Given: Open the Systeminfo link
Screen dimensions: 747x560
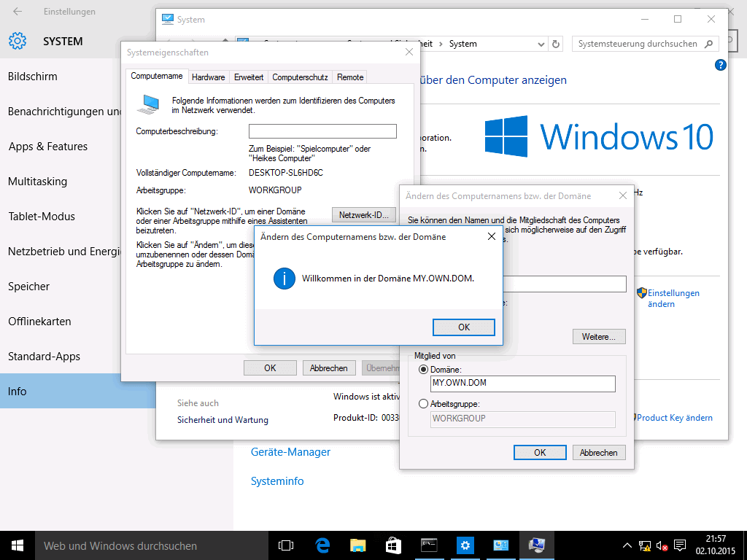Looking at the screenshot, I should tap(277, 481).
